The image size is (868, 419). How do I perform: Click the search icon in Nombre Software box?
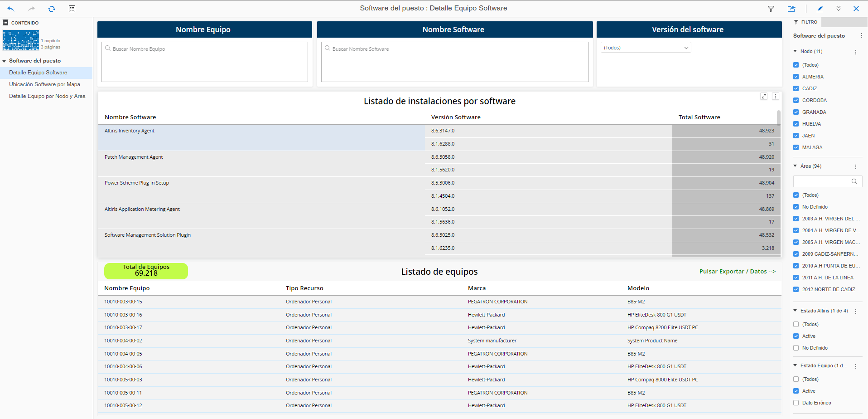(x=328, y=48)
